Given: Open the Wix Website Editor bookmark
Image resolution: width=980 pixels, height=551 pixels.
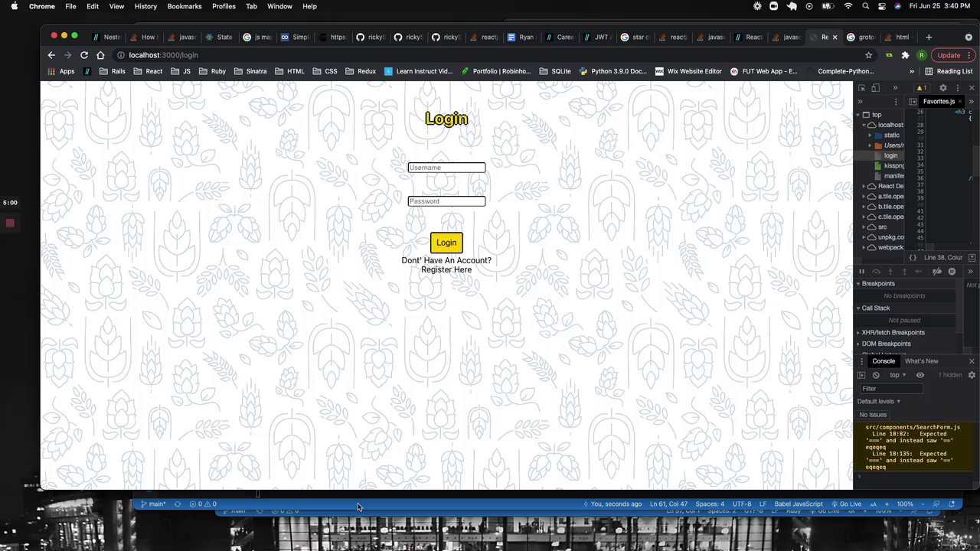Looking at the screenshot, I should click(x=688, y=71).
